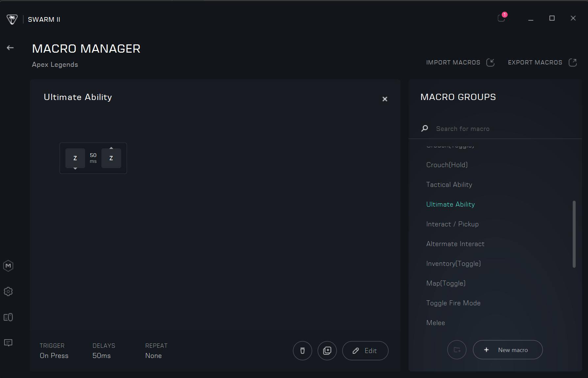The image size is (588, 378).
Task: Open the feedback chat icon
Action: tap(8, 343)
